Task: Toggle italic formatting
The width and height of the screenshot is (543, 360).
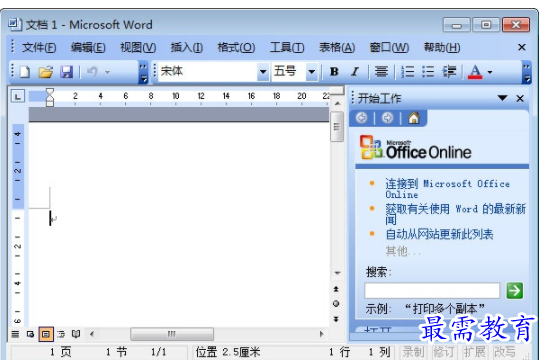Action: [x=355, y=72]
